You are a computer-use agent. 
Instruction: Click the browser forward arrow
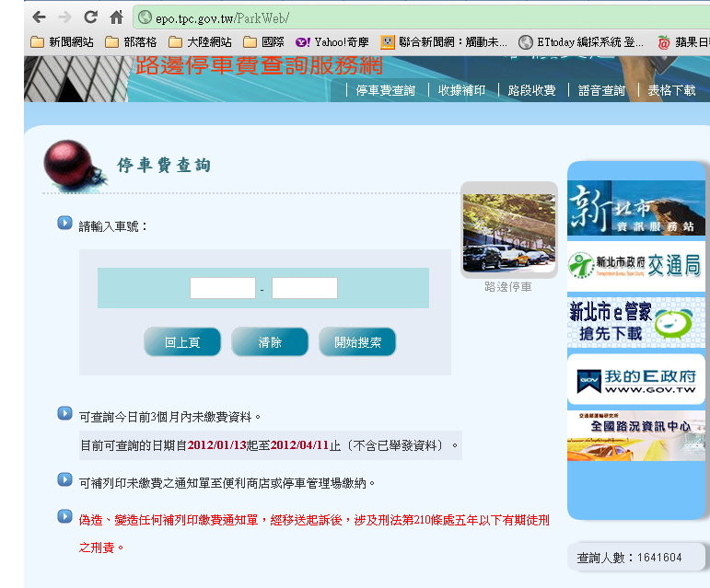[65, 17]
